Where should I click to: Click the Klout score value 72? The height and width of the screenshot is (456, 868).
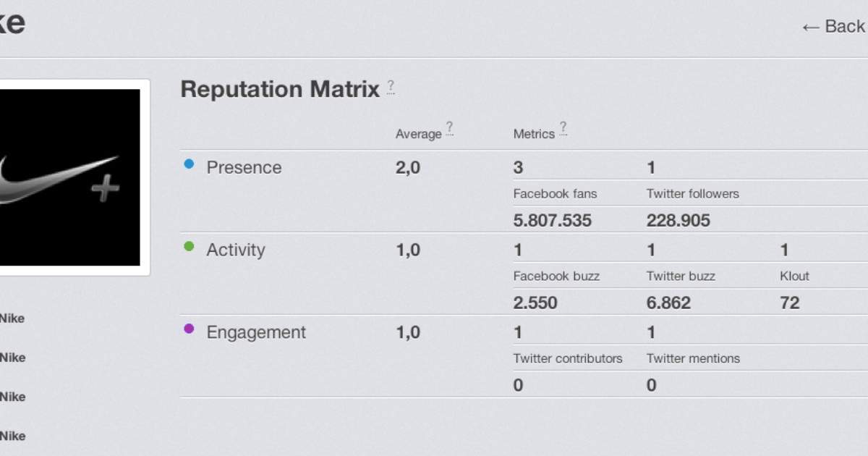coord(790,303)
